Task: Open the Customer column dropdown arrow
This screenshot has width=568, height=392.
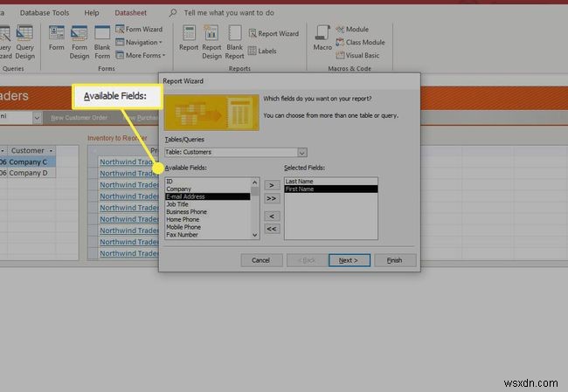Action: pyautogui.click(x=51, y=150)
